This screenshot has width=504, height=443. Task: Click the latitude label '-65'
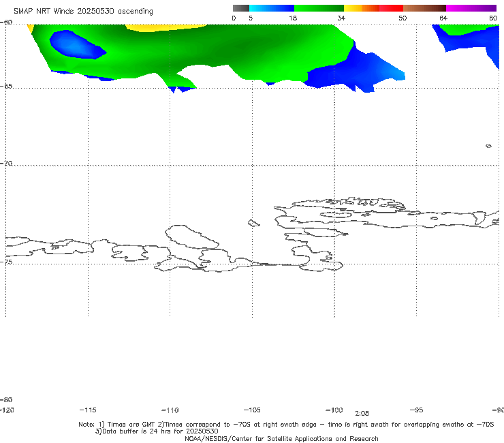(6, 86)
